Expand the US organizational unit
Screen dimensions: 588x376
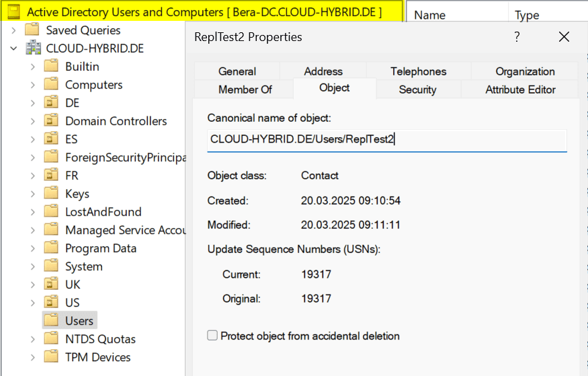tap(33, 303)
